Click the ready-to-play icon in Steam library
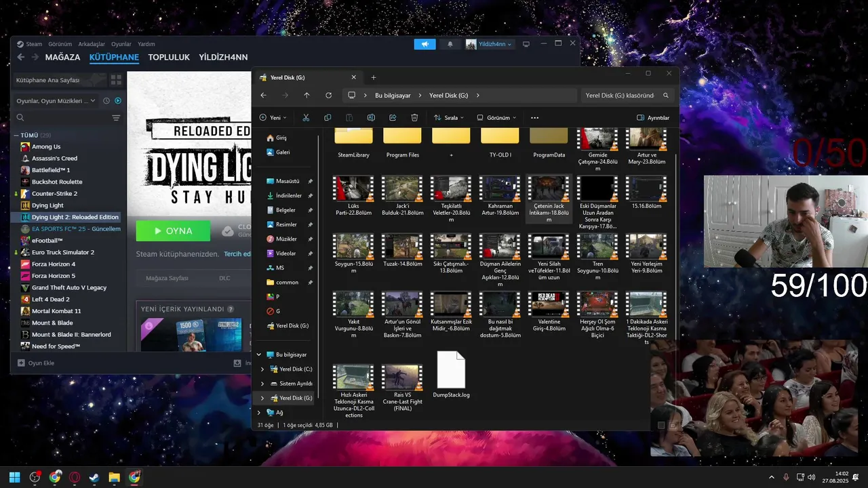The height and width of the screenshot is (488, 868). (118, 101)
